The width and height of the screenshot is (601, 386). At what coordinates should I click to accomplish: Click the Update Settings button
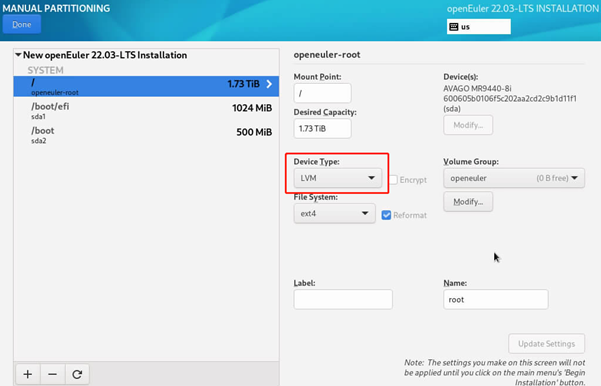[x=547, y=343]
